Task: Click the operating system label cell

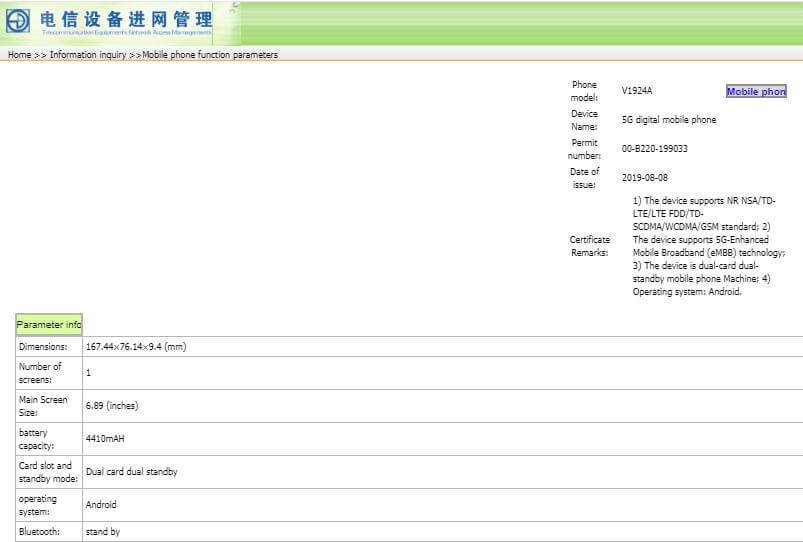Action: tap(49, 505)
